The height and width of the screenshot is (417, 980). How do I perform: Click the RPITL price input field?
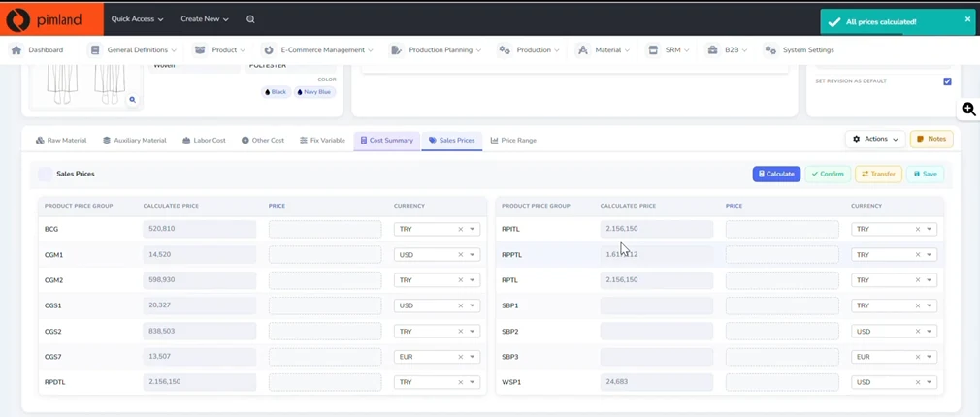click(x=782, y=229)
